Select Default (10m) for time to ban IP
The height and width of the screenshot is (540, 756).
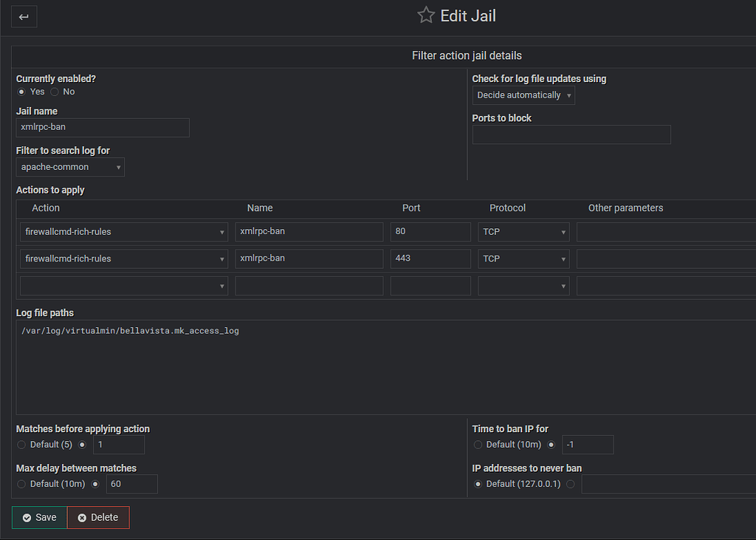point(478,445)
